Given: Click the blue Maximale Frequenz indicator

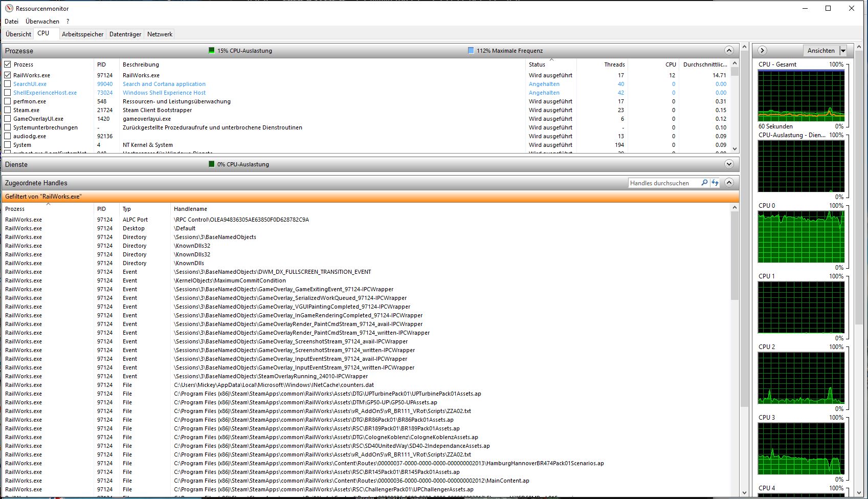Looking at the screenshot, I should click(471, 51).
